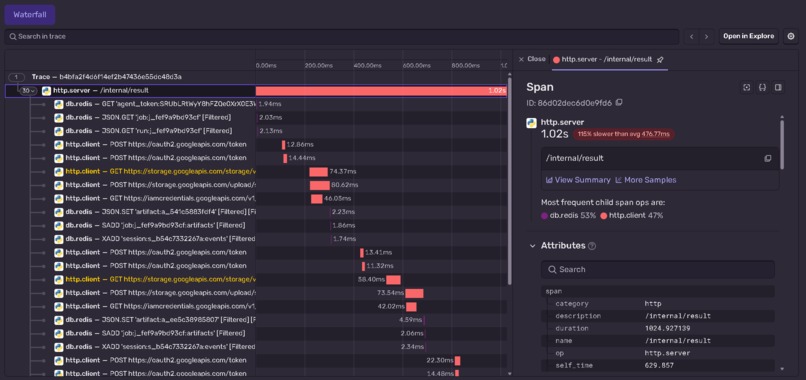The image size is (806, 380).
Task: Switch to the Waterfall tab
Action: [30, 14]
